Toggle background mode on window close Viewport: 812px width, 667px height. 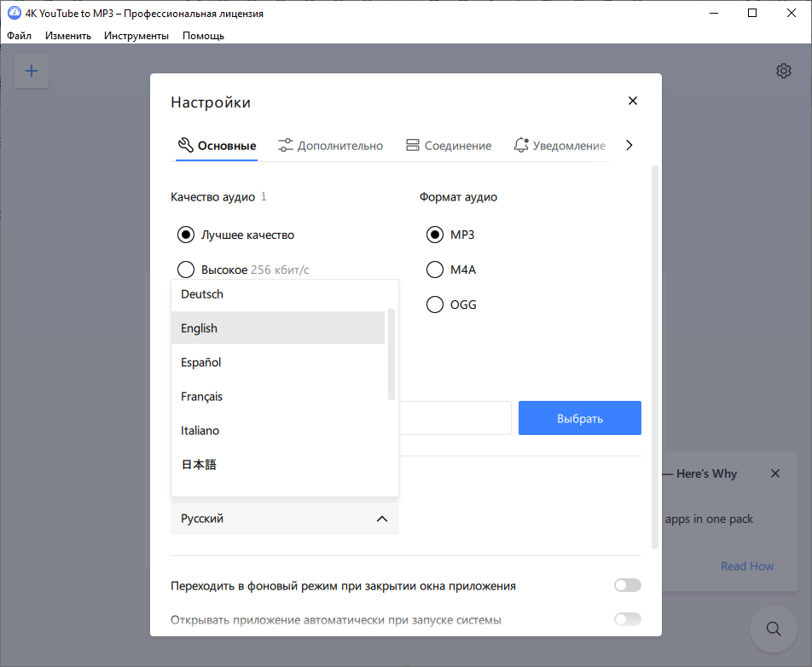click(x=627, y=585)
